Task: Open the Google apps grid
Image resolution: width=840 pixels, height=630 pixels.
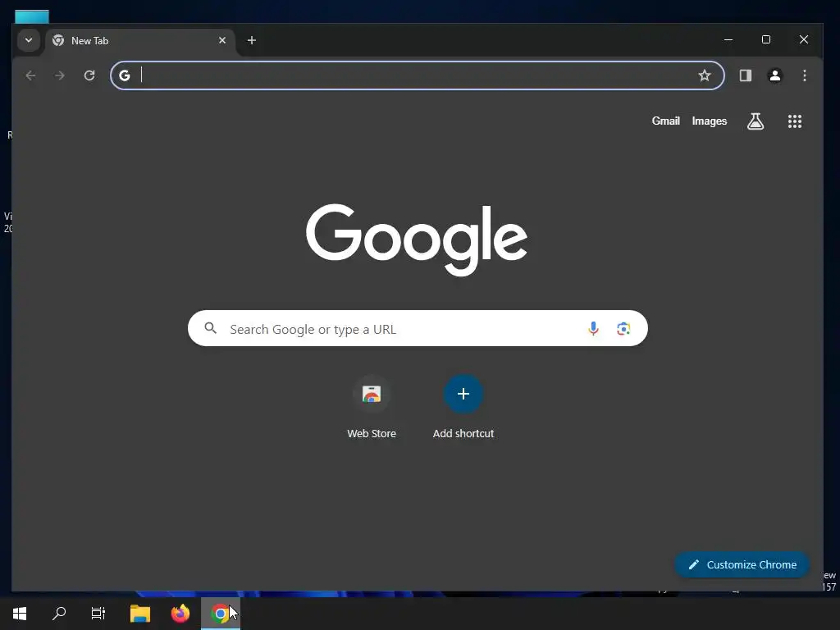Action: point(794,121)
